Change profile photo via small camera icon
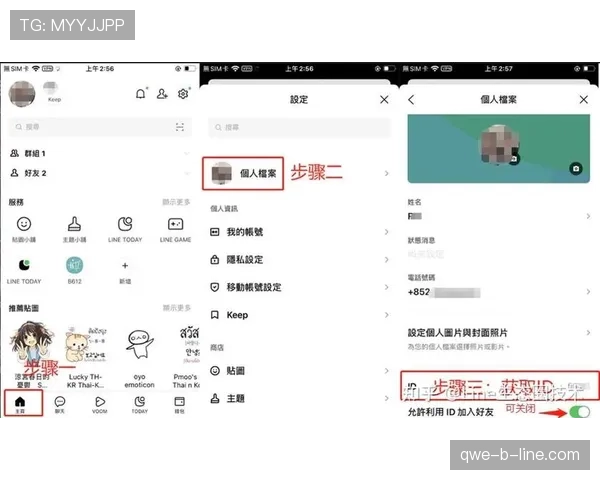 point(515,158)
